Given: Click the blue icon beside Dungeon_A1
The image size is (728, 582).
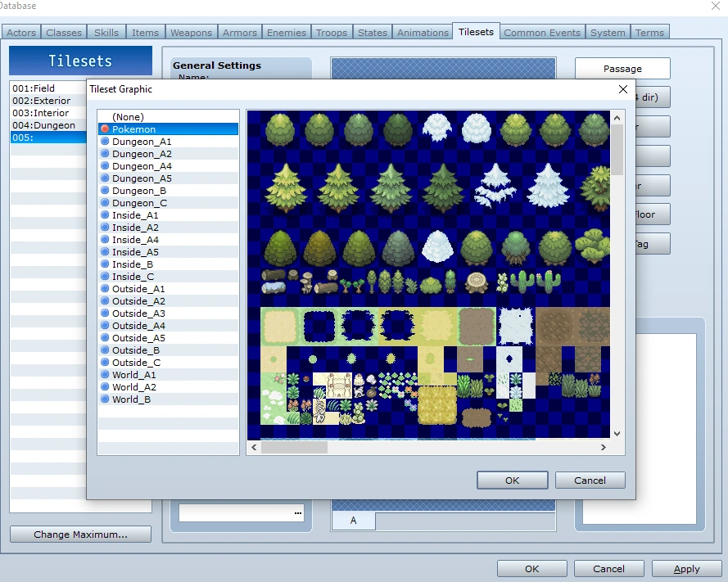Looking at the screenshot, I should [105, 141].
